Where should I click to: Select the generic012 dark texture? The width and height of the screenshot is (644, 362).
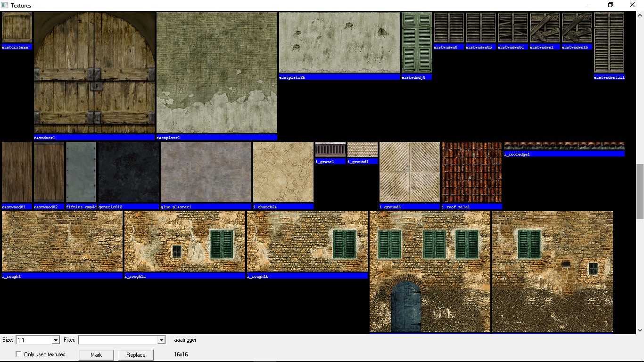(128, 173)
